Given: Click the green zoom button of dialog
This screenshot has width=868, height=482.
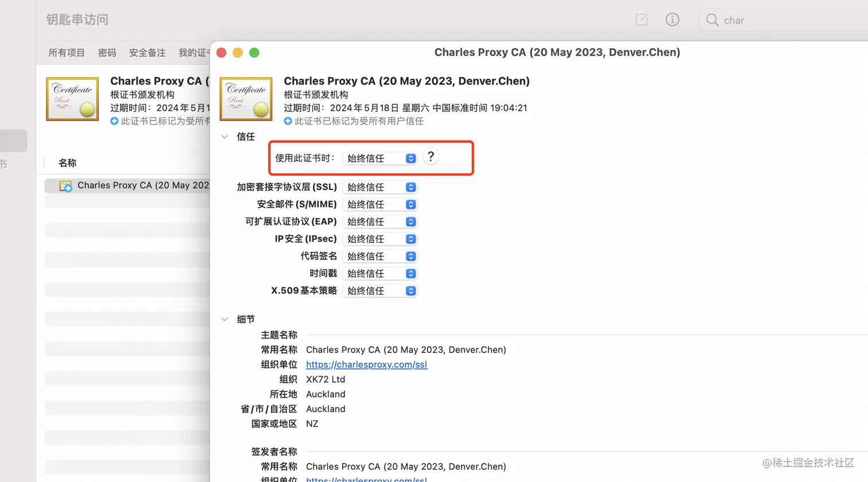Looking at the screenshot, I should tap(254, 53).
